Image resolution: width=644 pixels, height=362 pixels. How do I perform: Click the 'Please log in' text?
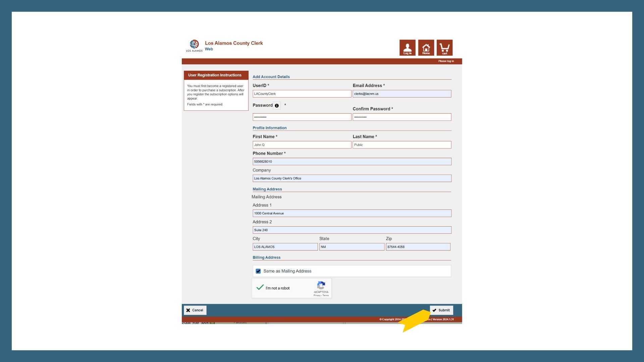446,61
